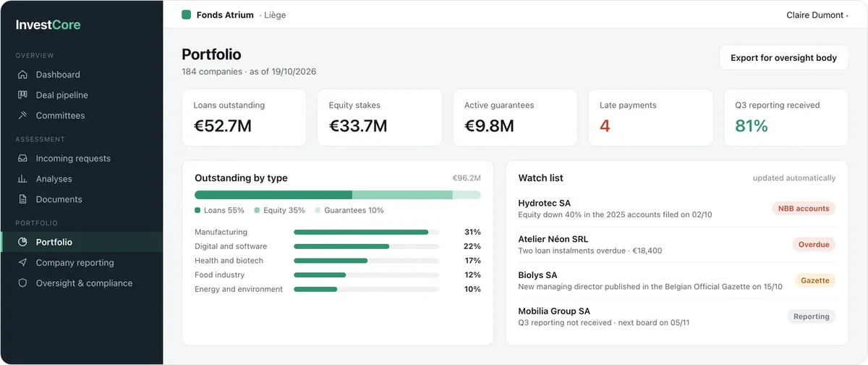868x365 pixels.
Task: Click the Loans 55% legend swatch
Action: [x=197, y=211]
